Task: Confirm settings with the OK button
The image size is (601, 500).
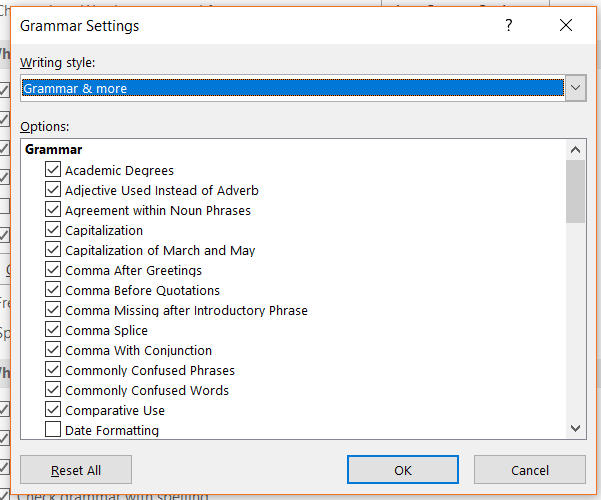Action: 403,470
